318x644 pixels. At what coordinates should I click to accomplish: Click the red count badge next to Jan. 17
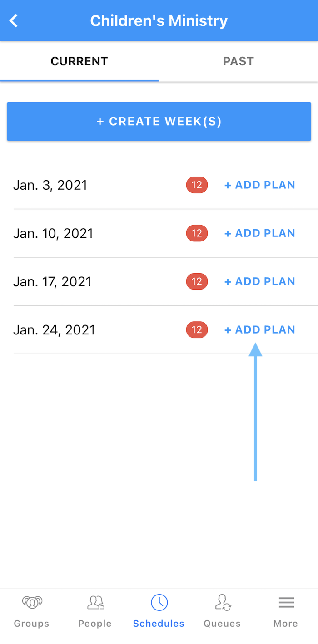(x=197, y=281)
